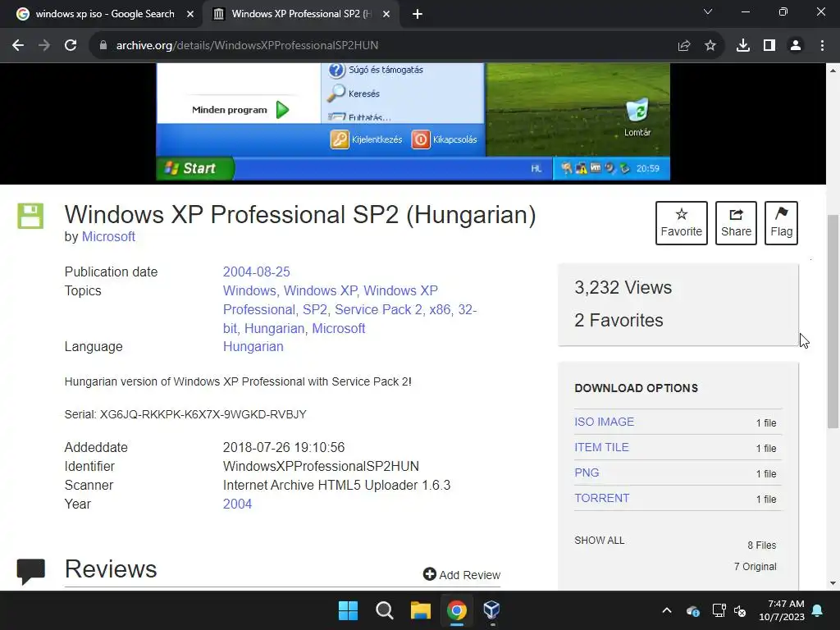
Task: Click SHOW ALL download files
Action: coord(600,541)
